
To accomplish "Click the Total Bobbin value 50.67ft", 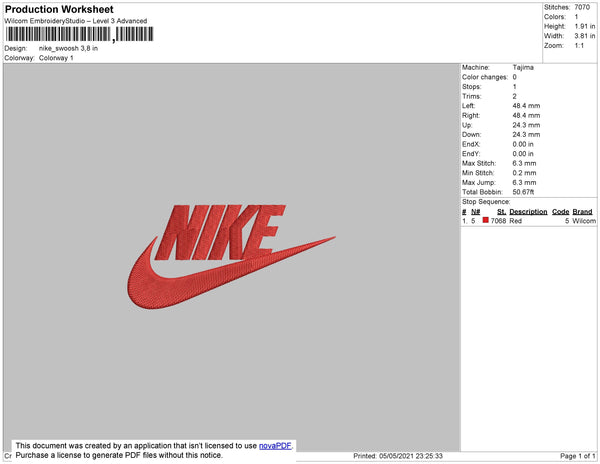I will click(523, 192).
